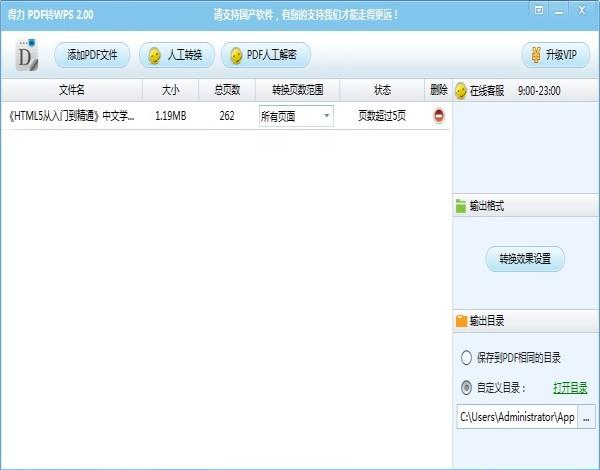
Task: Click the app logo D icon
Action: click(x=27, y=55)
